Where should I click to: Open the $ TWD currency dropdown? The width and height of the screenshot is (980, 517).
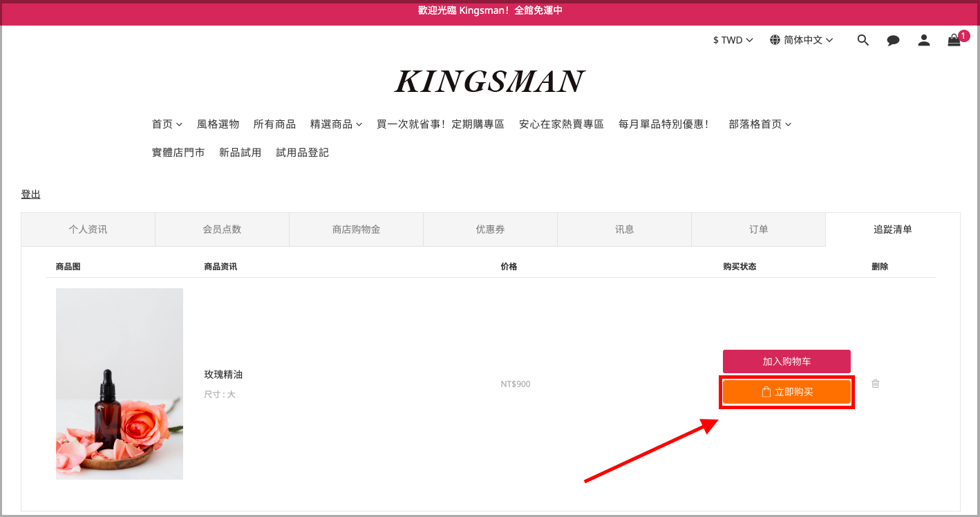tap(733, 40)
